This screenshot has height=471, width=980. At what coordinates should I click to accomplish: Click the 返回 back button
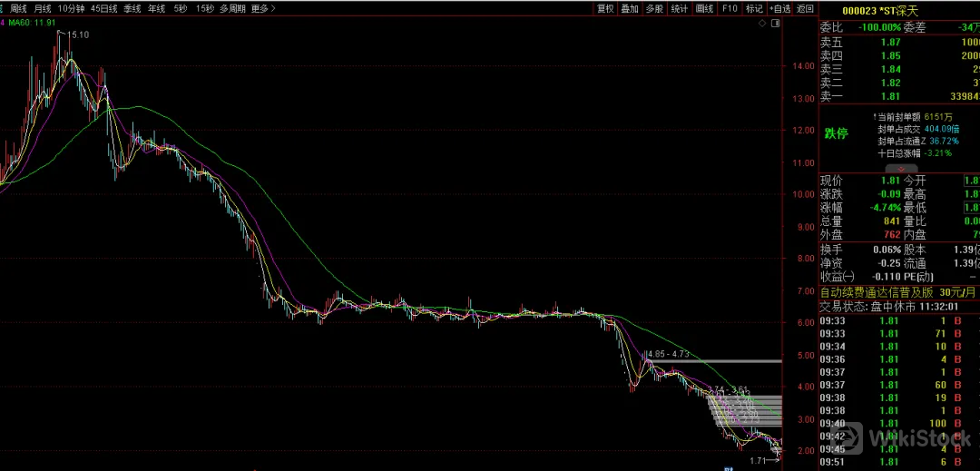[806, 8]
